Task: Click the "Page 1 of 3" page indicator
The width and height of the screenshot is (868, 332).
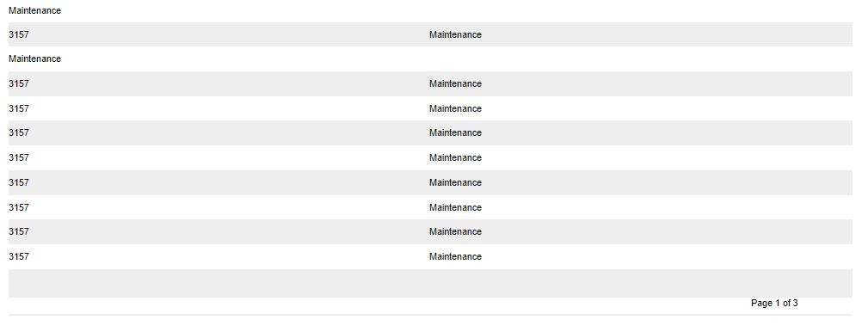Action: coord(774,304)
